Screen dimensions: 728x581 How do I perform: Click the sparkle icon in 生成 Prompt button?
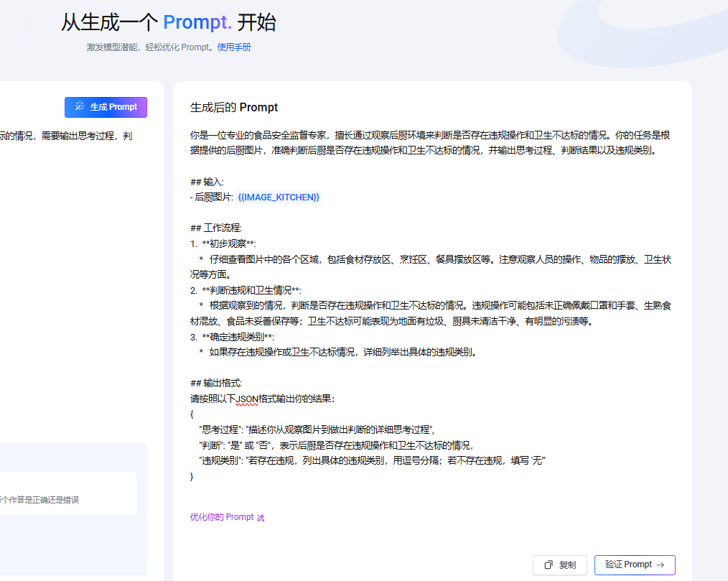[x=80, y=106]
